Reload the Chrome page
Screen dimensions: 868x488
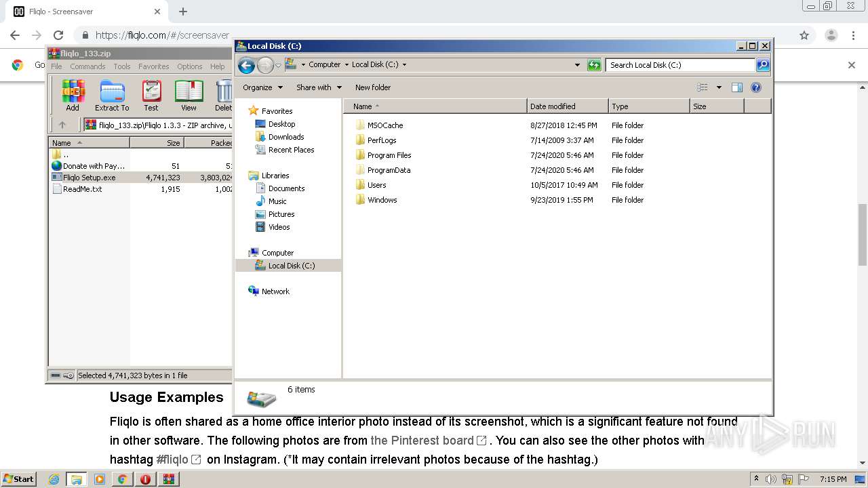click(x=58, y=35)
